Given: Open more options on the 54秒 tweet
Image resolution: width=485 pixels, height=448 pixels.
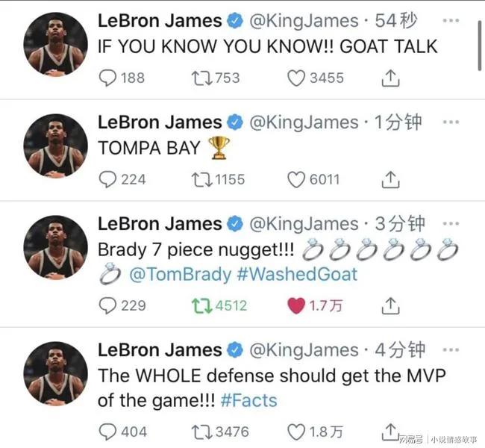Looking at the screenshot, I should point(451,20).
